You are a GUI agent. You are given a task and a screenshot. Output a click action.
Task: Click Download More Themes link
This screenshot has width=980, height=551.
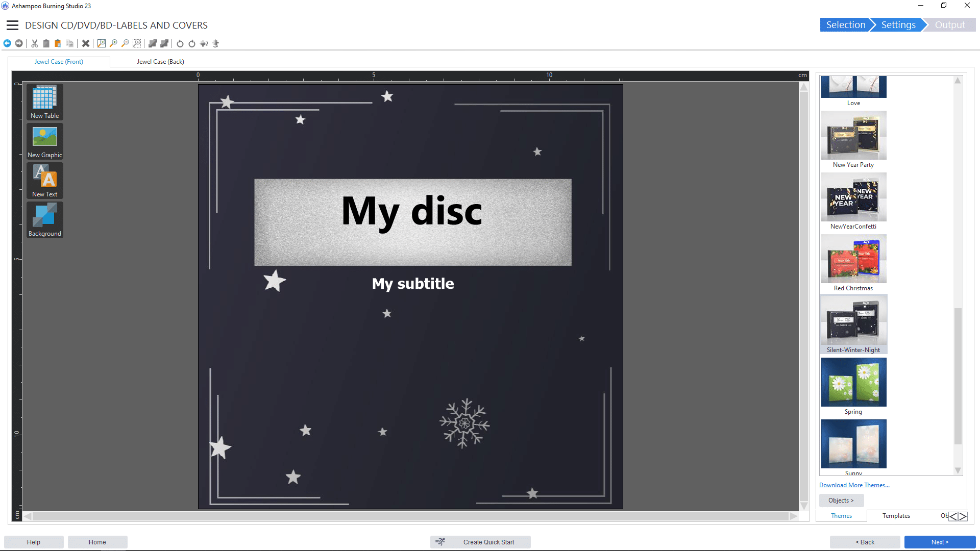pos(854,485)
